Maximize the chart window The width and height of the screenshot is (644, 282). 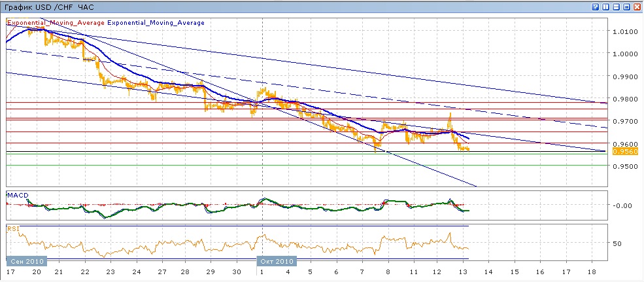[x=626, y=7]
